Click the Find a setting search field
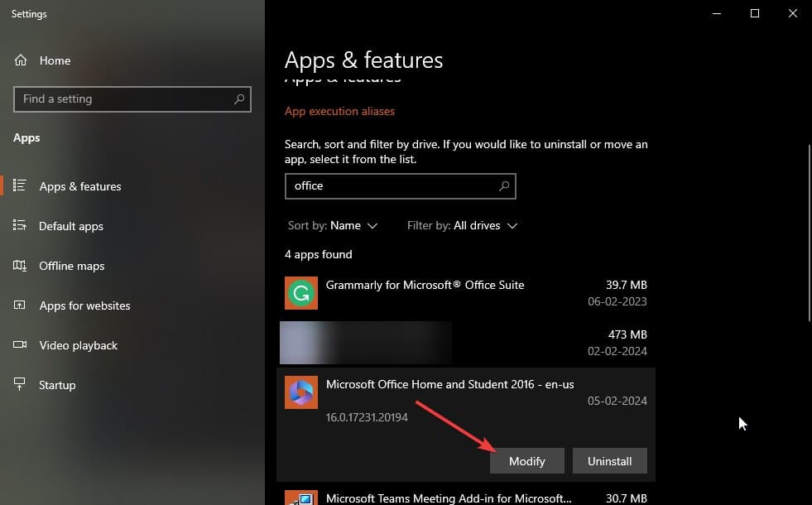Image resolution: width=812 pixels, height=505 pixels. pos(132,99)
